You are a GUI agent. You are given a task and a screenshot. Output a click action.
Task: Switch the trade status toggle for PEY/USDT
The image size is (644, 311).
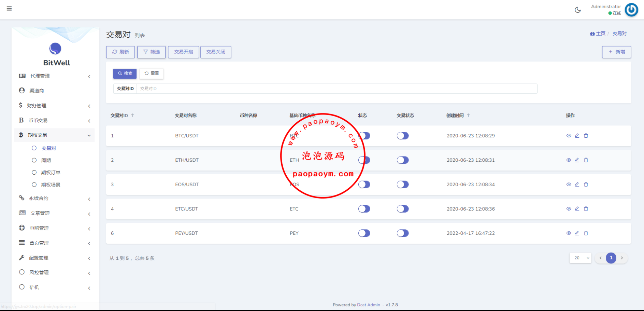pyautogui.click(x=403, y=233)
